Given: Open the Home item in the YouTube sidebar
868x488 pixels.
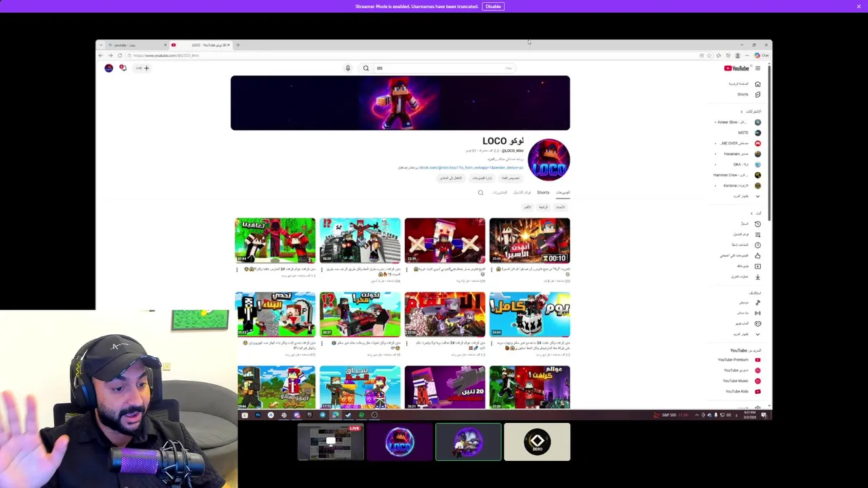Looking at the screenshot, I should point(745,84).
